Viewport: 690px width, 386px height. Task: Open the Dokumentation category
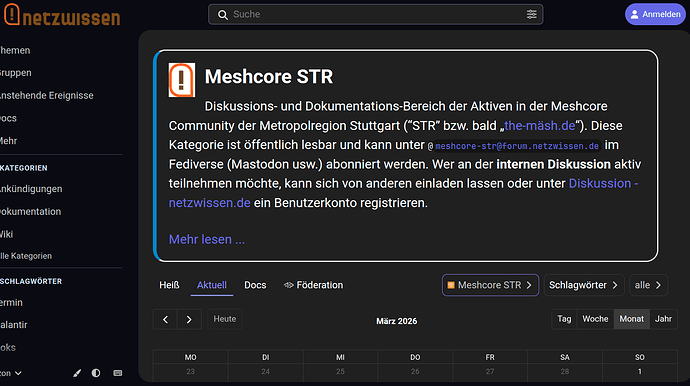click(x=31, y=212)
